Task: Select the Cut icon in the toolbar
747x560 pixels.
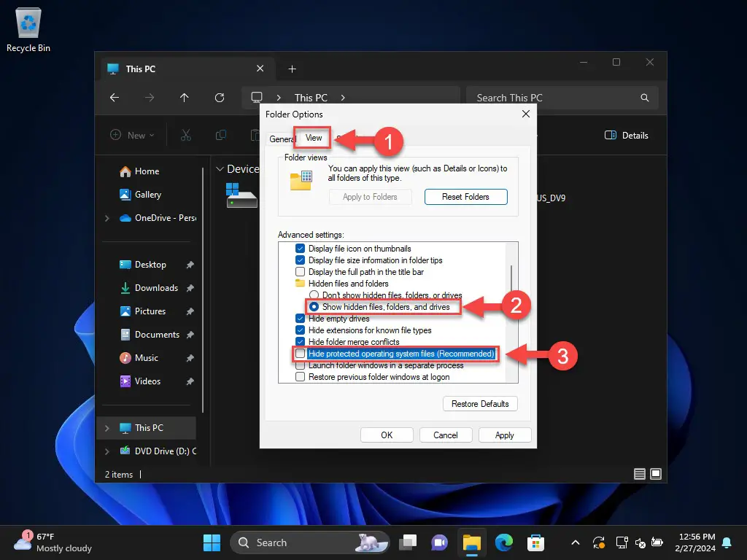Action: click(185, 136)
